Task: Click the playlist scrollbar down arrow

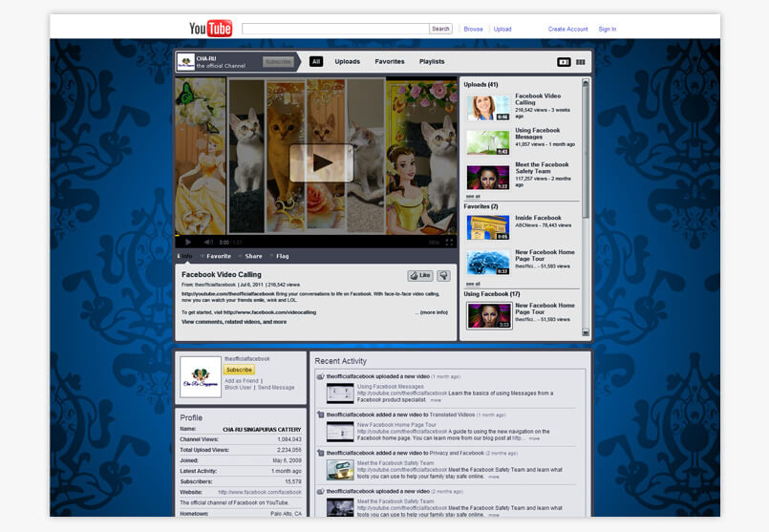Action: click(585, 332)
